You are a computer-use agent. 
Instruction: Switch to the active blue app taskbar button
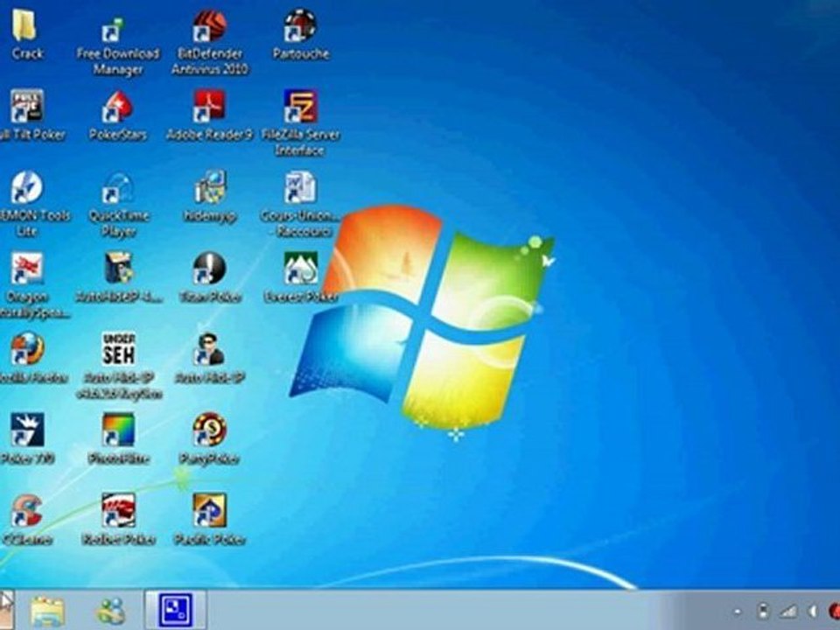tap(175, 610)
